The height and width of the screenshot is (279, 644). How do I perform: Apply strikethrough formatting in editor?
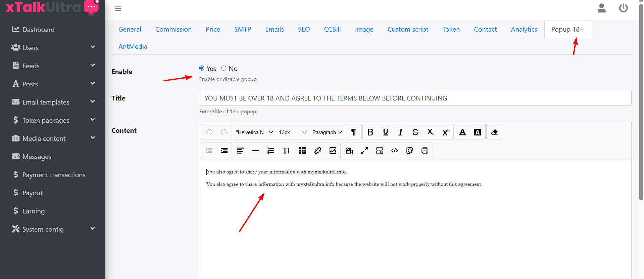(x=415, y=132)
